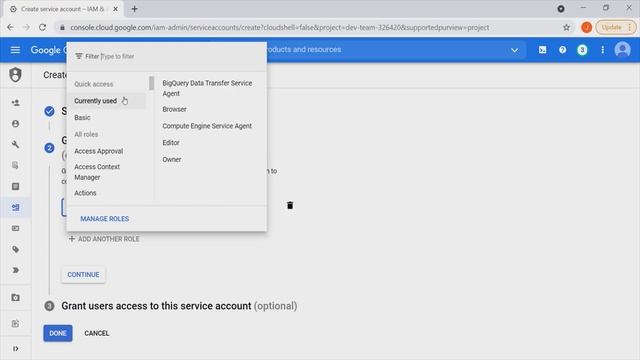Viewport: 640px width, 360px height.
Task: Open the square list icon in sidebar
Action: [x=16, y=186]
